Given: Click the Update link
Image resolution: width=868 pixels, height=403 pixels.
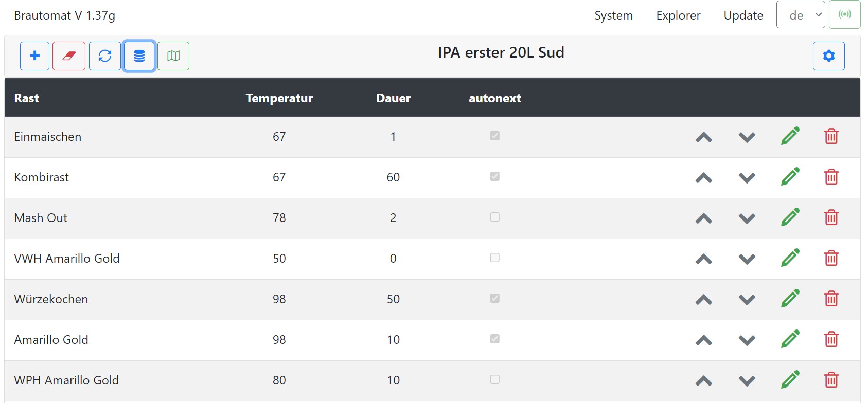Looking at the screenshot, I should point(743,15).
